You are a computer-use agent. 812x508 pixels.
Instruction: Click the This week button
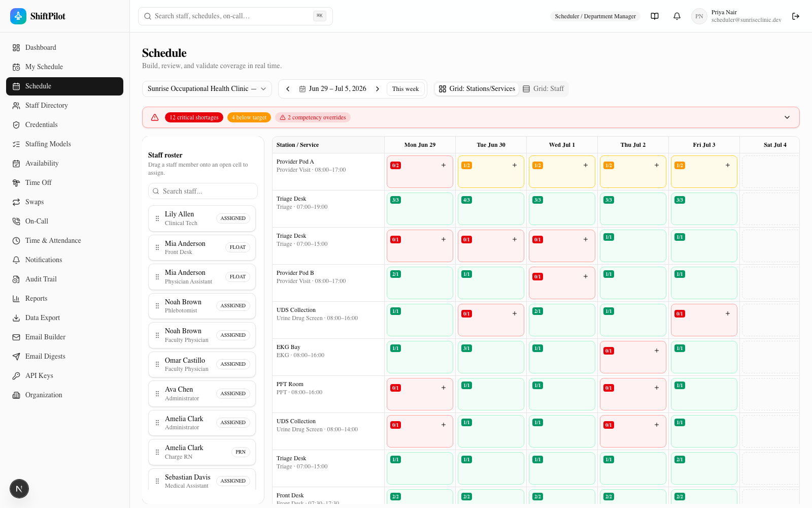(405, 89)
